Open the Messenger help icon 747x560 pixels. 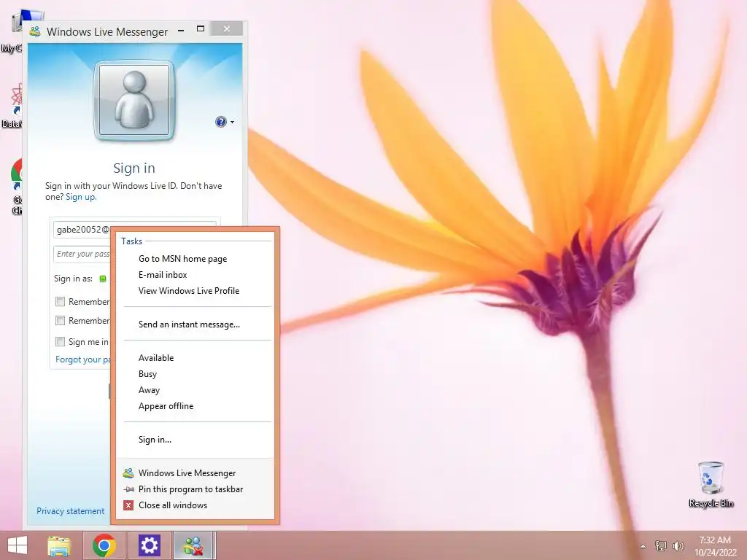pos(220,122)
